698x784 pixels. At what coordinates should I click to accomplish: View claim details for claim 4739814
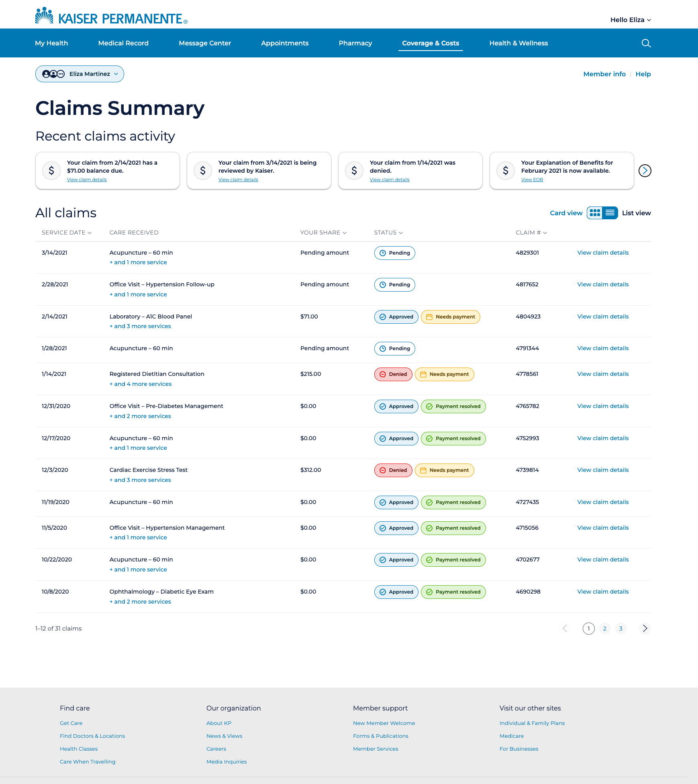click(x=603, y=470)
